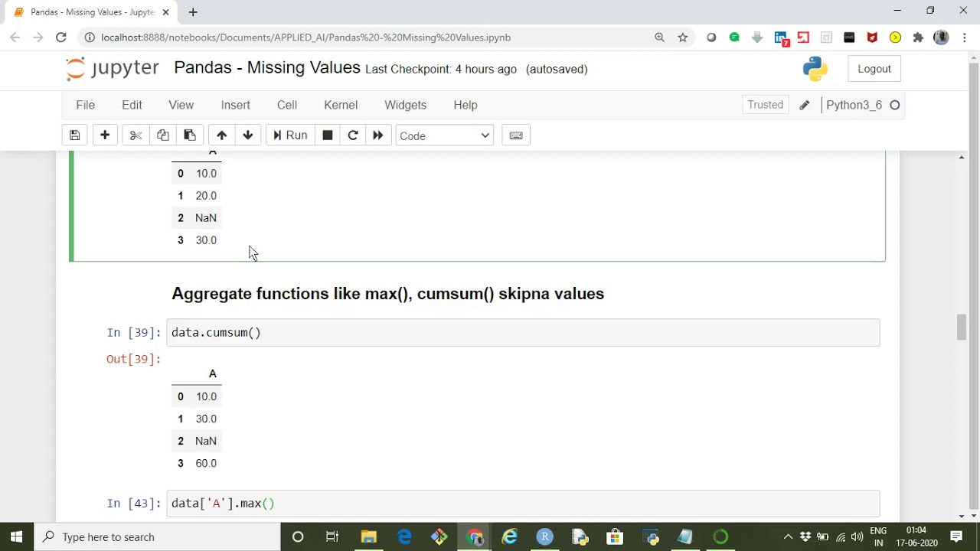980x551 pixels.
Task: Show hidden system tray icons
Action: [788, 536]
